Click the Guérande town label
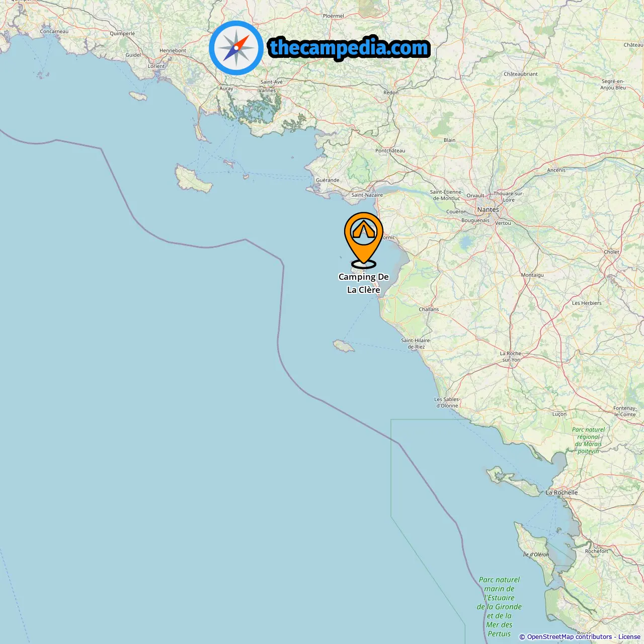This screenshot has height=644, width=644. click(x=328, y=180)
